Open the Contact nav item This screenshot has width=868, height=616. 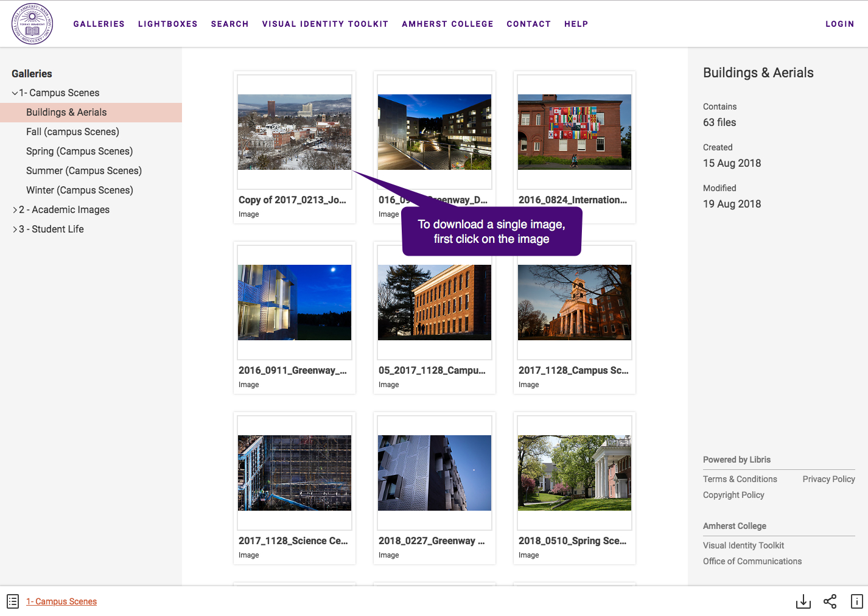click(529, 24)
